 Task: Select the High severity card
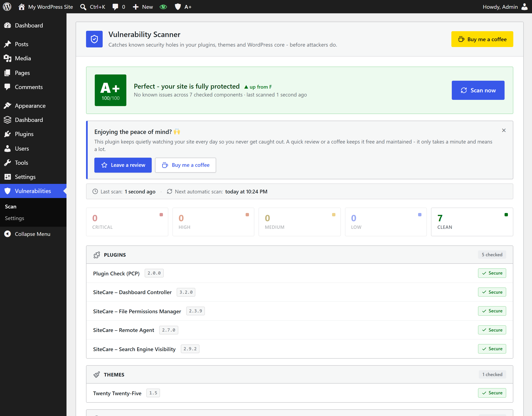[x=213, y=222]
